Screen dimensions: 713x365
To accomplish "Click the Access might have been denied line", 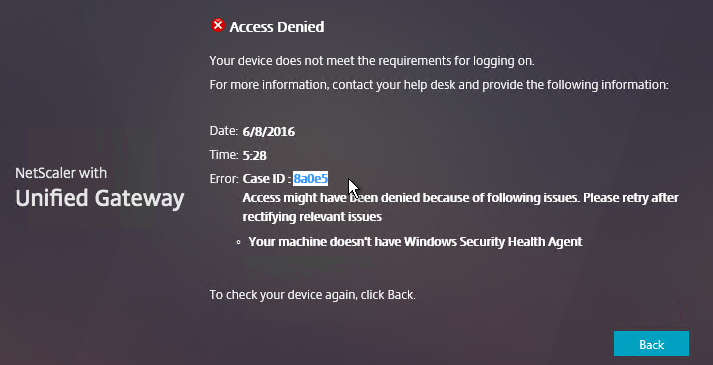I will tap(460, 198).
